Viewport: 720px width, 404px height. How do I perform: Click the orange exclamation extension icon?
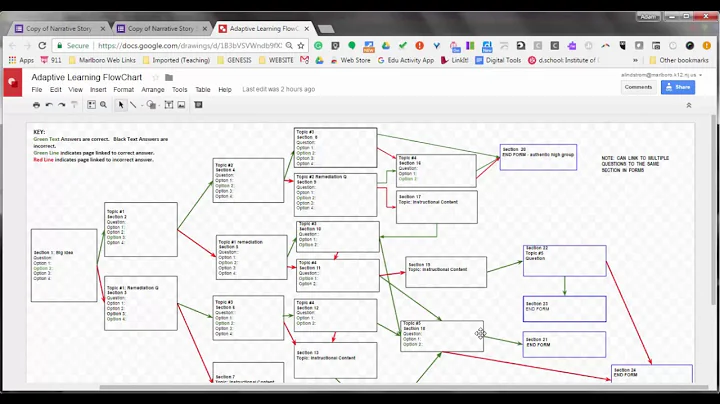pos(419,45)
